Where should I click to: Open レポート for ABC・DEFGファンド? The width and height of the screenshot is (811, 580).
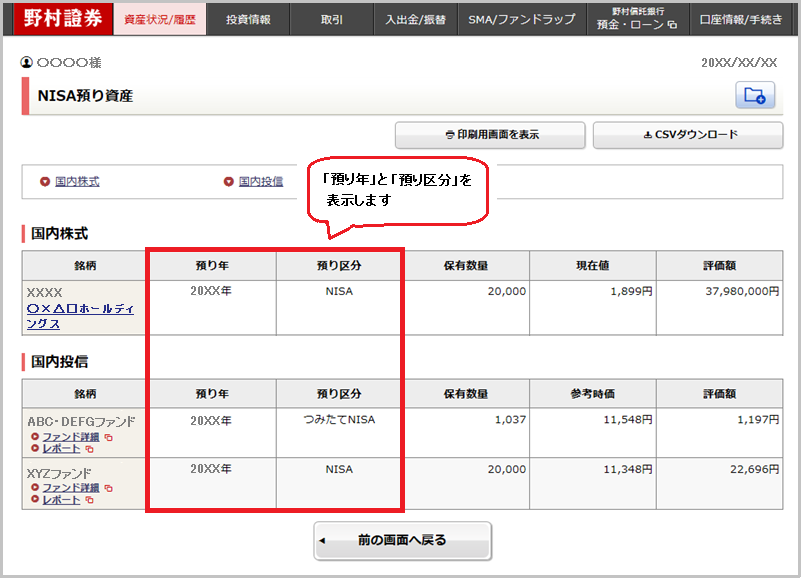61,449
